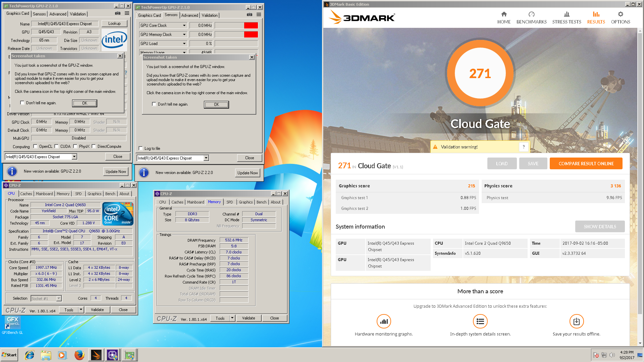This screenshot has width=644, height=362.
Task: Open hamburger menu in left GPU-Z window
Action: coord(127,13)
